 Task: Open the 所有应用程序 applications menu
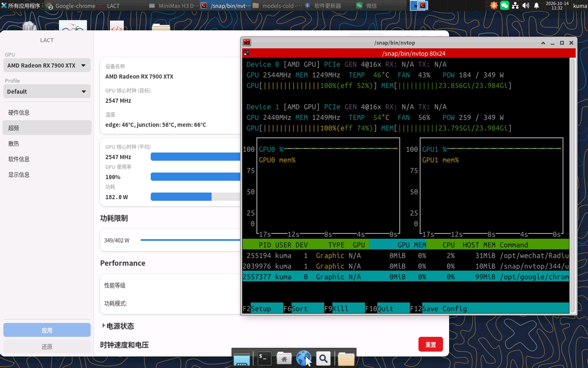[x=22, y=5]
